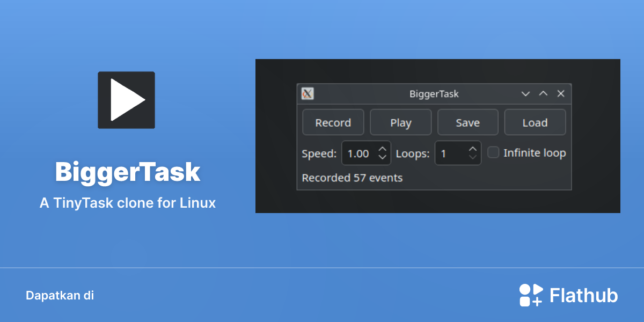Start playback with the Play button
Screen dimensions: 644x322
[x=401, y=122]
